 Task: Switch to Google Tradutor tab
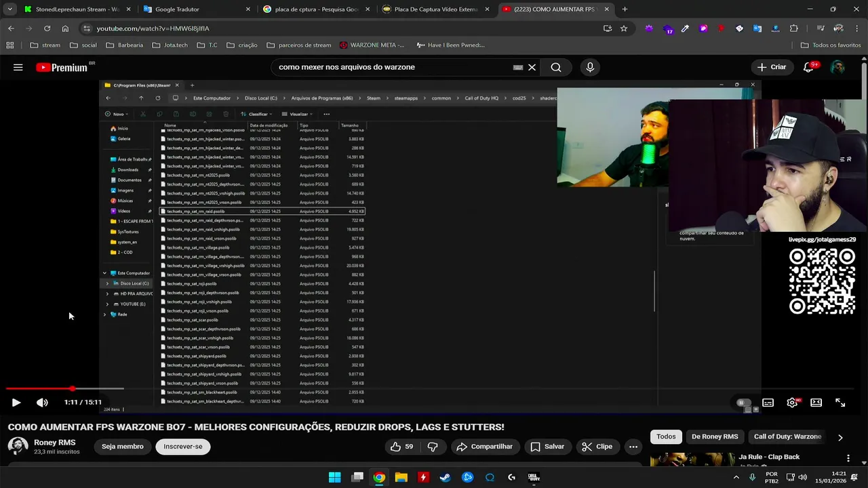click(195, 9)
